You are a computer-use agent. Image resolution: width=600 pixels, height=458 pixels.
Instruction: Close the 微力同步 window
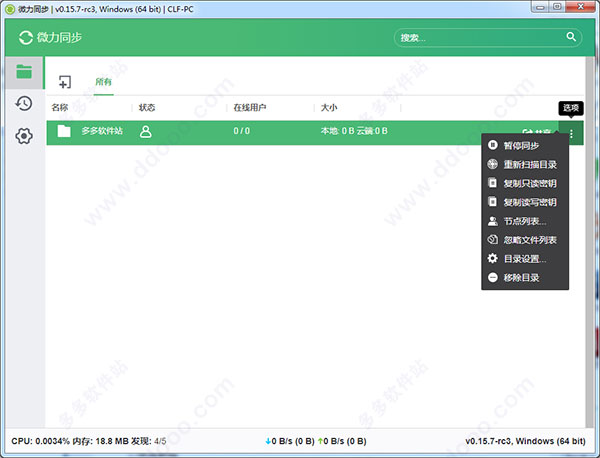(580, 7)
